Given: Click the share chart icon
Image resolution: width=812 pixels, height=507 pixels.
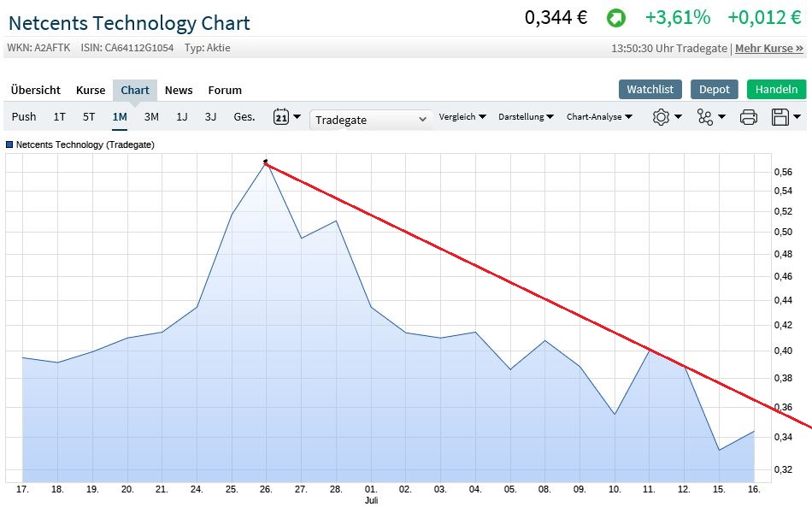Looking at the screenshot, I should (709, 117).
